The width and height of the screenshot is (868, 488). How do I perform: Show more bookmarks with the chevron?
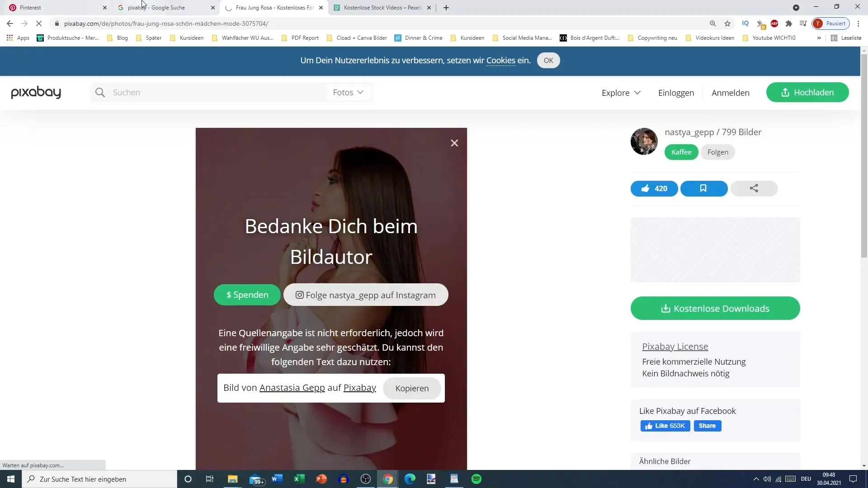819,38
